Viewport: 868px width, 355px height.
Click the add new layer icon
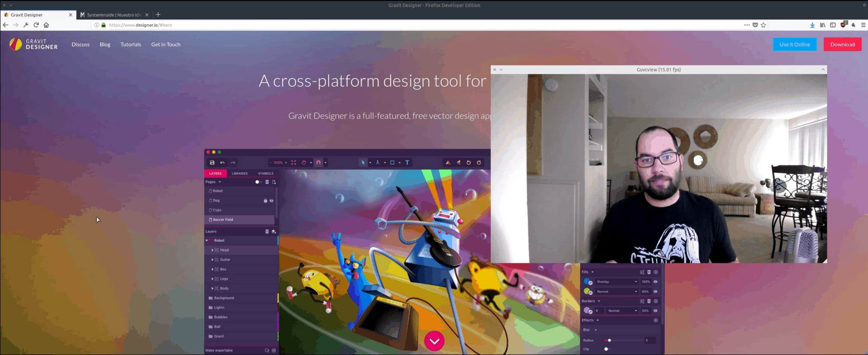[x=274, y=231]
